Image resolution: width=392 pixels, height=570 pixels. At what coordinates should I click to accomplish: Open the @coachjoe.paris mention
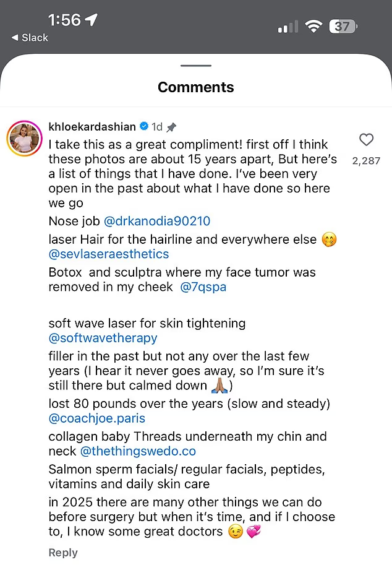(97, 418)
